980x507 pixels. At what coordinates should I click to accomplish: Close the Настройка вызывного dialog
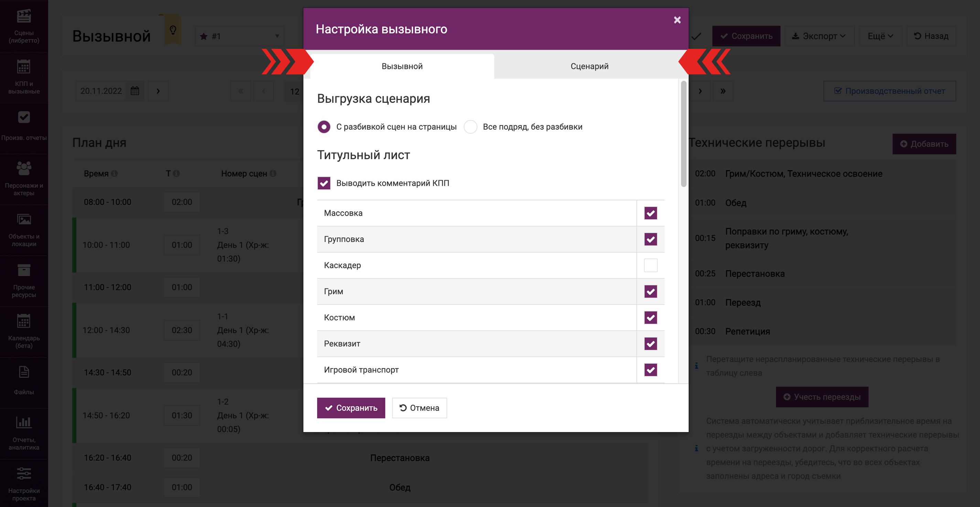(x=677, y=20)
